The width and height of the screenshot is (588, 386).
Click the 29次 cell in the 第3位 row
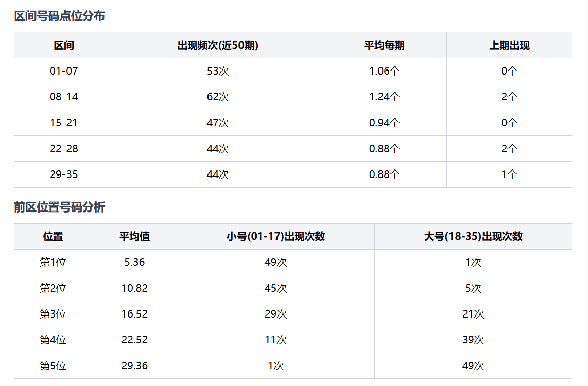(275, 314)
